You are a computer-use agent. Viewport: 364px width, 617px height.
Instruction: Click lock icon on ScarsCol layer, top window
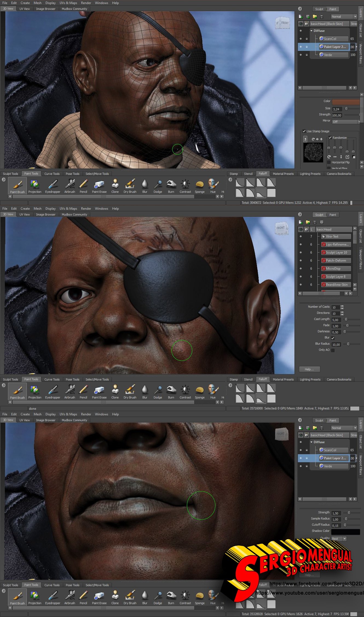(307, 39)
